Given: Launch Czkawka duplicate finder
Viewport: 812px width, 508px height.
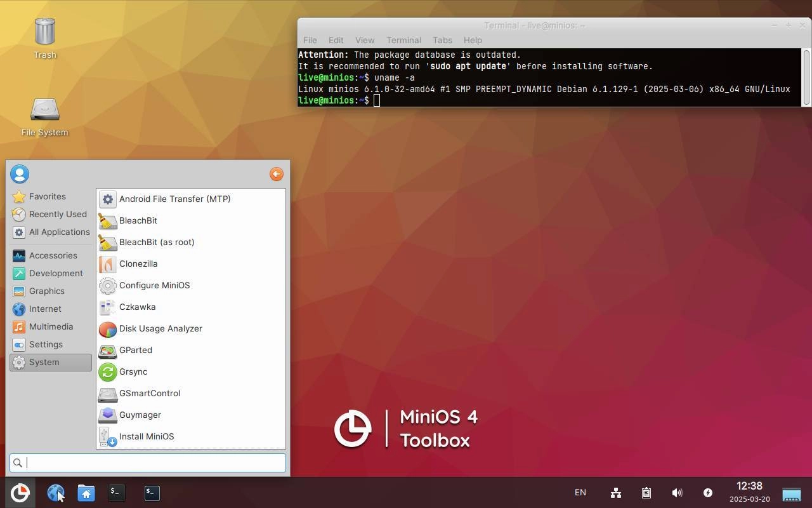Looking at the screenshot, I should [191, 307].
